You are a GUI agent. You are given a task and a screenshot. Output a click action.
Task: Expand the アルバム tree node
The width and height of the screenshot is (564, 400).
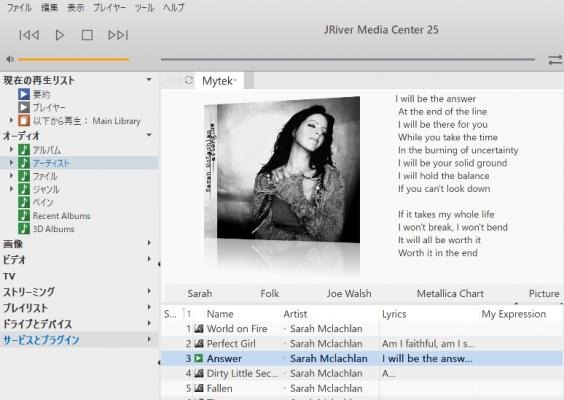click(x=12, y=149)
